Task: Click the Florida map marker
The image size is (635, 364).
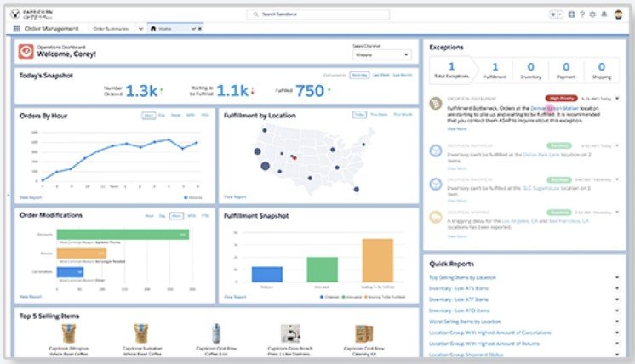Action: [x=357, y=189]
